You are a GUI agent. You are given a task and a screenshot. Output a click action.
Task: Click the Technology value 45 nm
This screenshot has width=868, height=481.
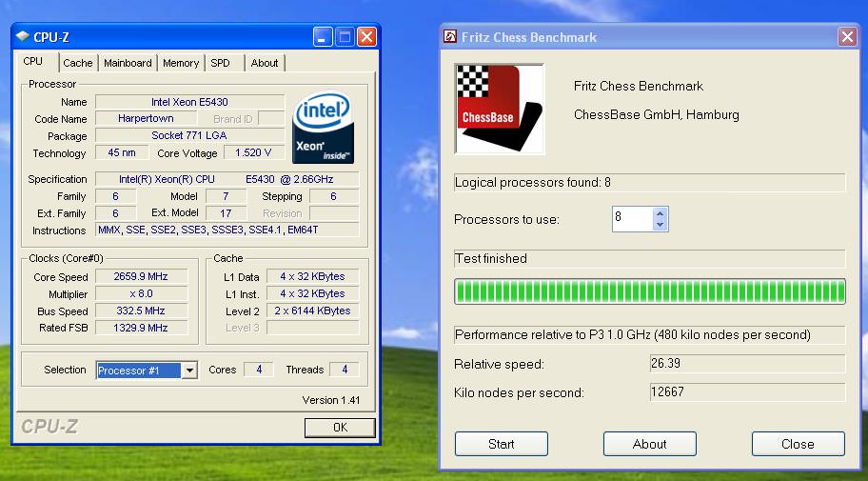tap(122, 152)
